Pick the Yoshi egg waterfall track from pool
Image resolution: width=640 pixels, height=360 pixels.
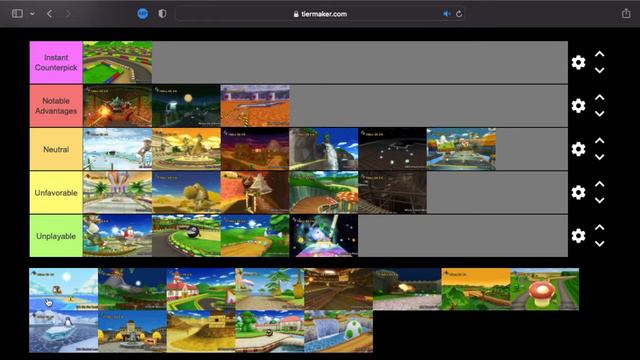tap(338, 331)
